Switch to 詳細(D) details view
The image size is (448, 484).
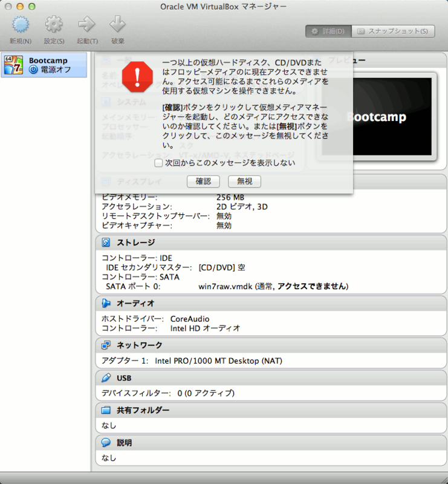328,31
